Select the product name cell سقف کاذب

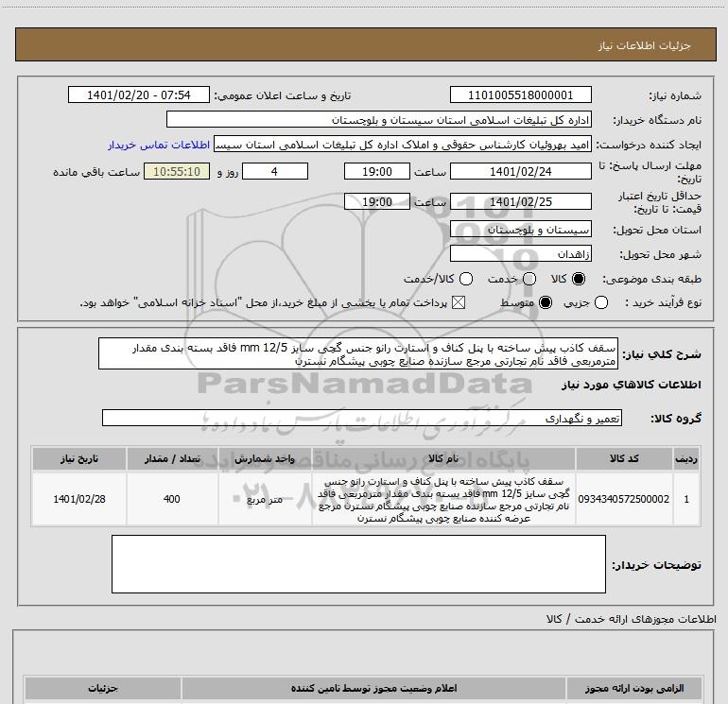(443, 499)
